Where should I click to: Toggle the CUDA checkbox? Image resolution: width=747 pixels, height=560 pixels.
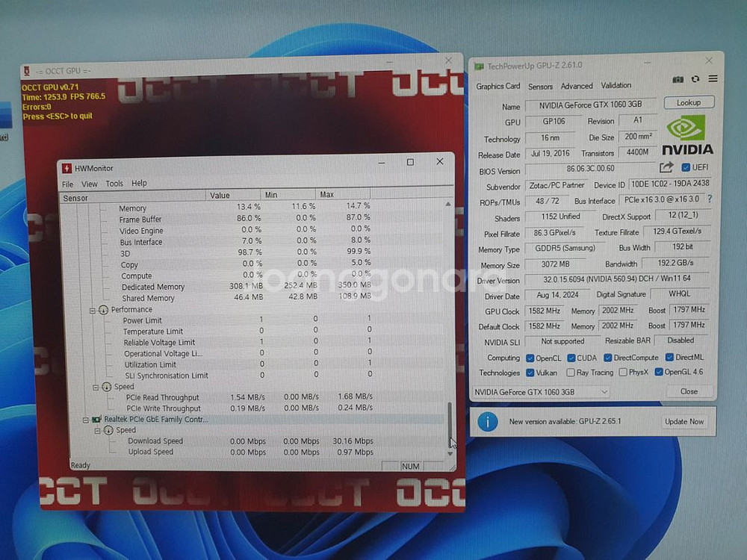pyautogui.click(x=571, y=358)
